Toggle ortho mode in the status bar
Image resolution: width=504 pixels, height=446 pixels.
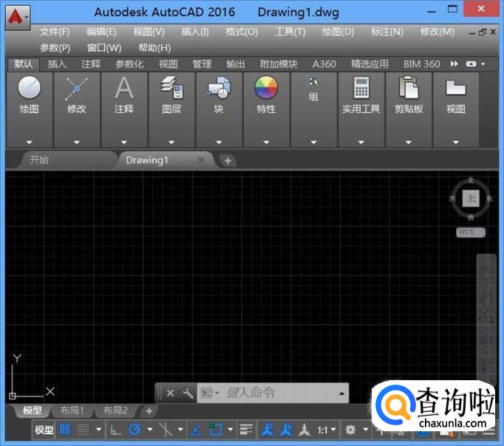[x=116, y=430]
